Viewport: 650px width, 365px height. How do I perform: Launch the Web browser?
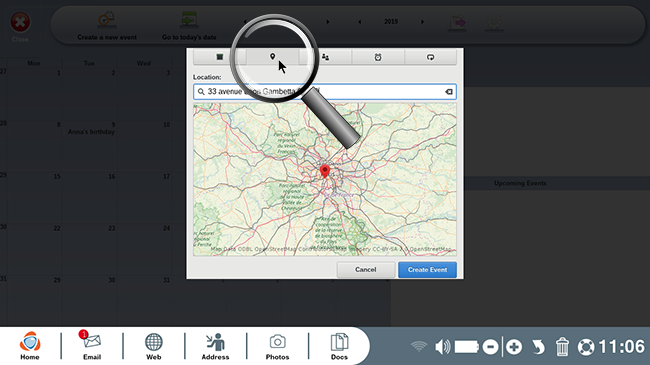click(153, 346)
